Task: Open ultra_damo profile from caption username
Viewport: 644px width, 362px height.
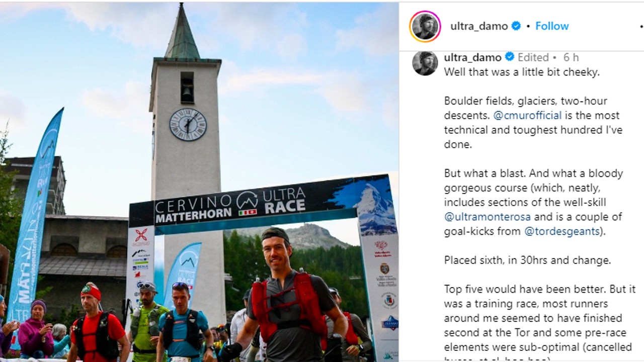Action: click(473, 57)
